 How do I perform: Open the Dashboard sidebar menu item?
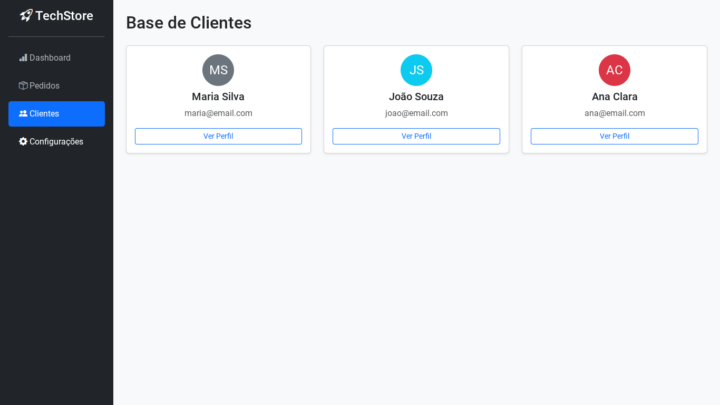click(x=50, y=58)
